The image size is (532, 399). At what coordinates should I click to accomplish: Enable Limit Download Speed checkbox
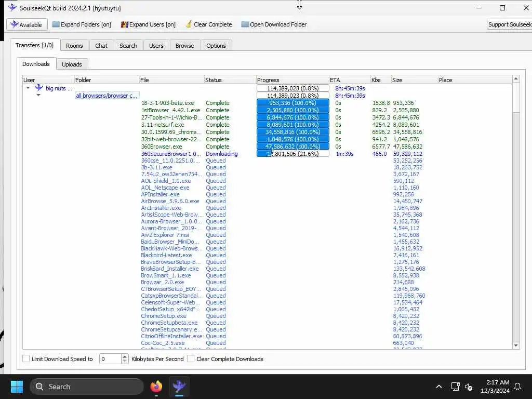[26, 358]
